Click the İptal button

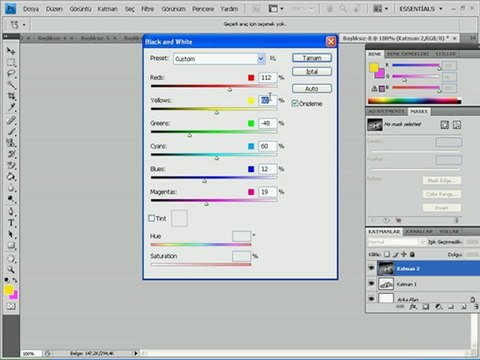click(312, 71)
